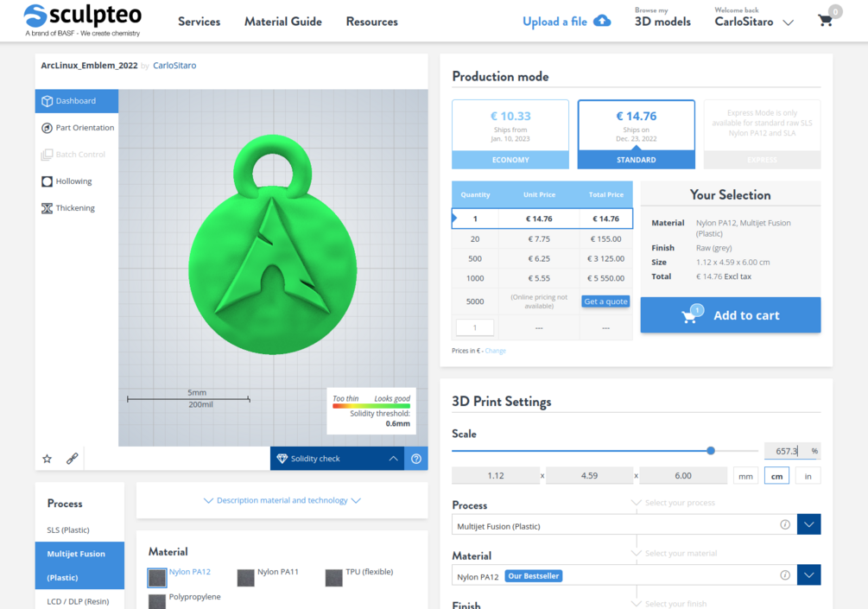The image size is (868, 609).
Task: Open the Services menu
Action: pos(200,22)
